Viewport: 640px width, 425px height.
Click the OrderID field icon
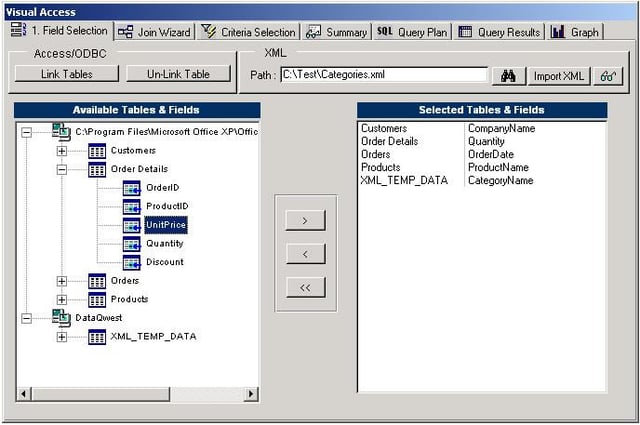131,188
